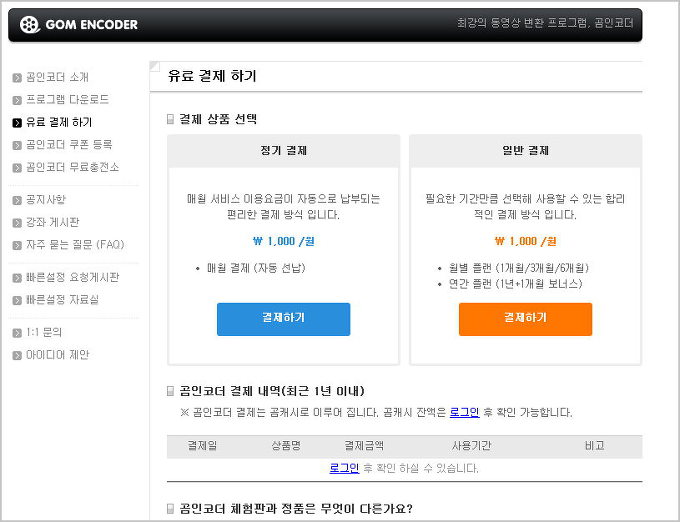Open 자주 묻는 질문 (FAQ) page

[75, 244]
